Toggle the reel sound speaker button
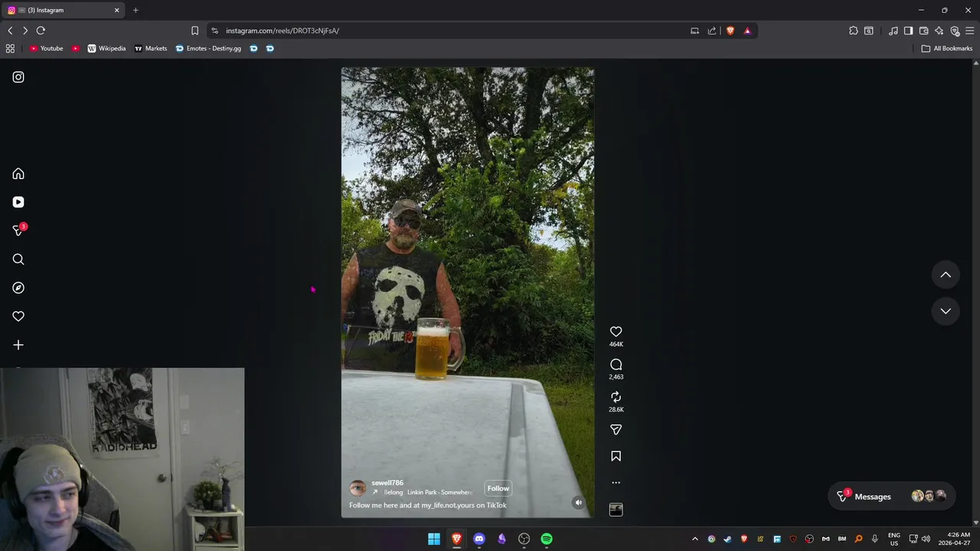The image size is (980, 551). coord(578,503)
